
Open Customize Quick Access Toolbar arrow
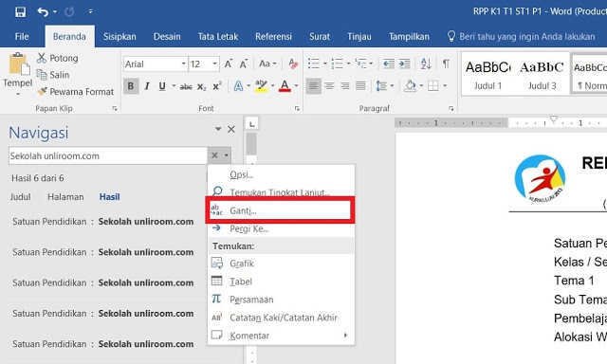pos(90,12)
